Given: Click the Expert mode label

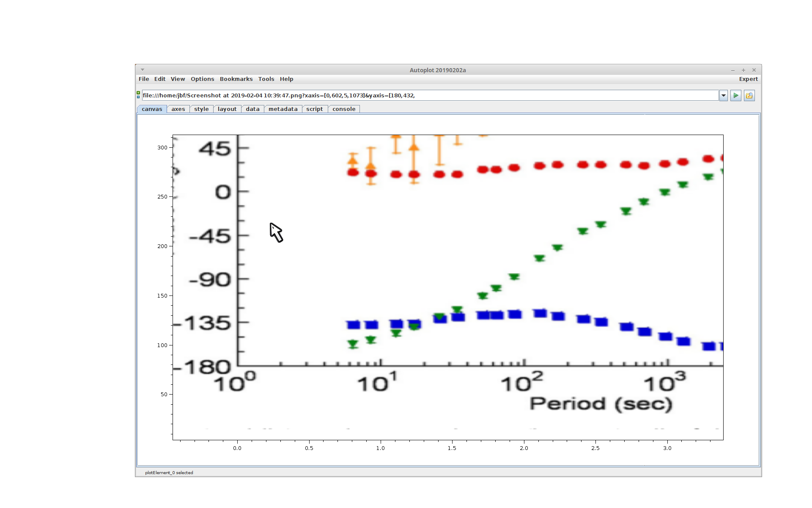Looking at the screenshot, I should click(x=748, y=79).
